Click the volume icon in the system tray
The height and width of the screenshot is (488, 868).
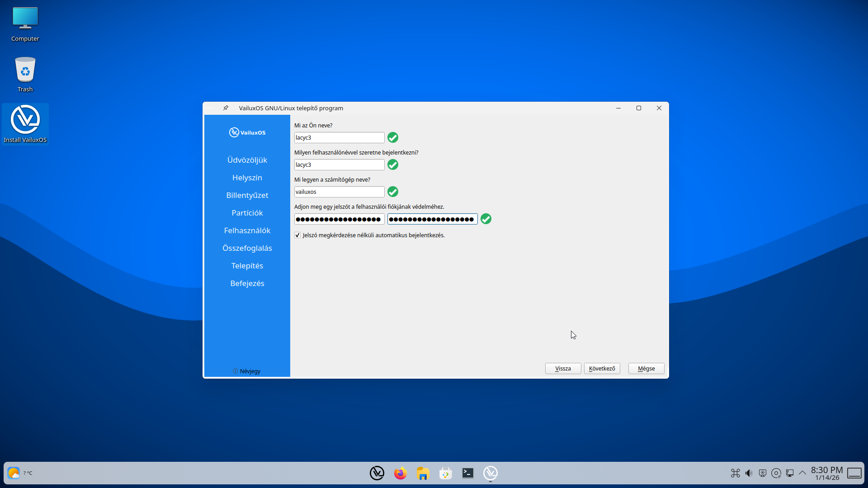click(x=749, y=473)
